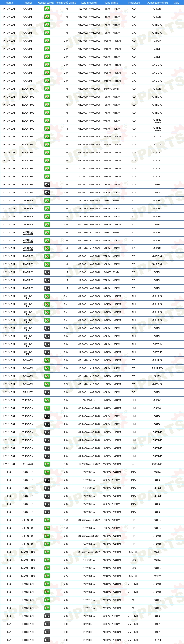Select engine code cell G4BS
Screen dimensions: 184x644
tap(157, 376)
